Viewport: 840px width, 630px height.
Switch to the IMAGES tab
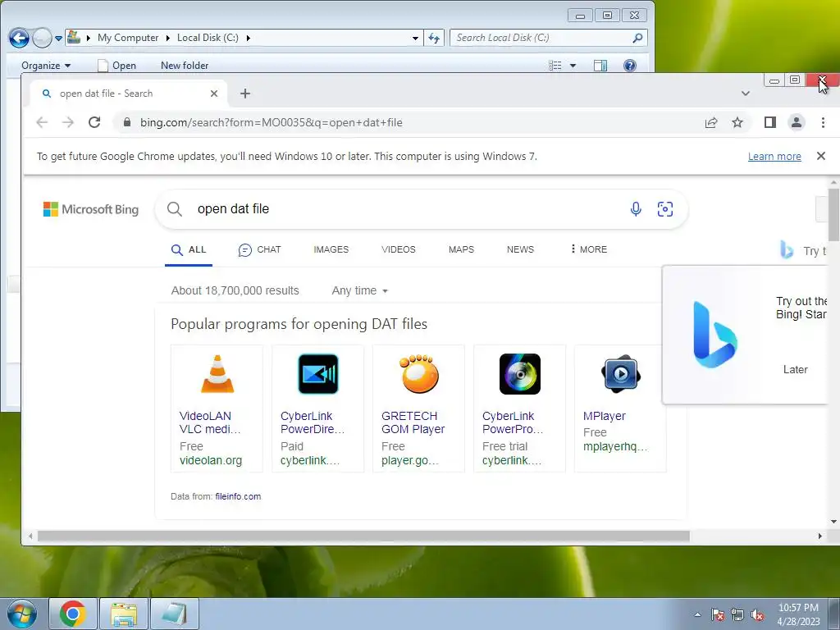[x=331, y=249]
